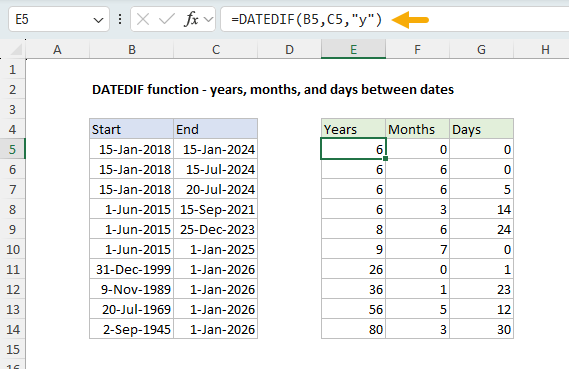The image size is (569, 369).
Task: Click Years cell showing 9
Action: (353, 249)
